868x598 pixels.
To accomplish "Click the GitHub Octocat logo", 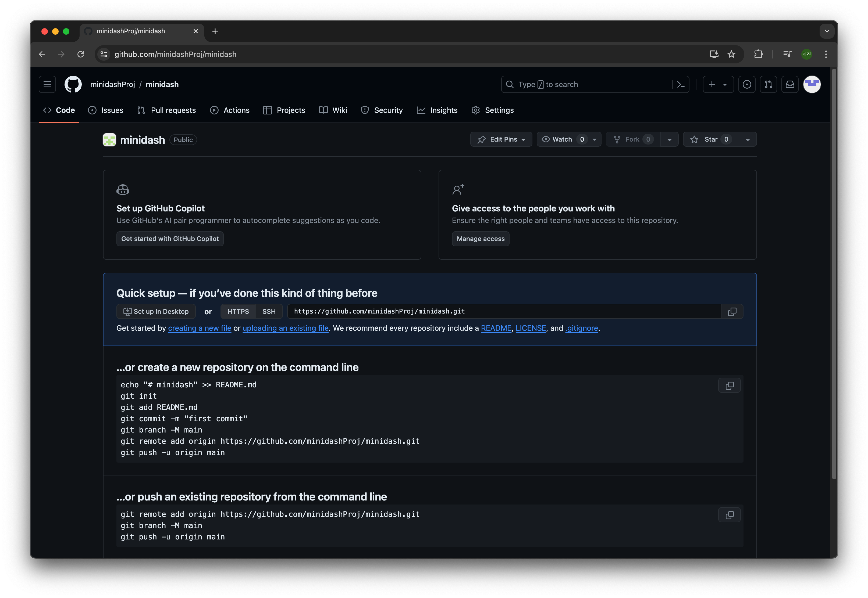I will pos(73,84).
